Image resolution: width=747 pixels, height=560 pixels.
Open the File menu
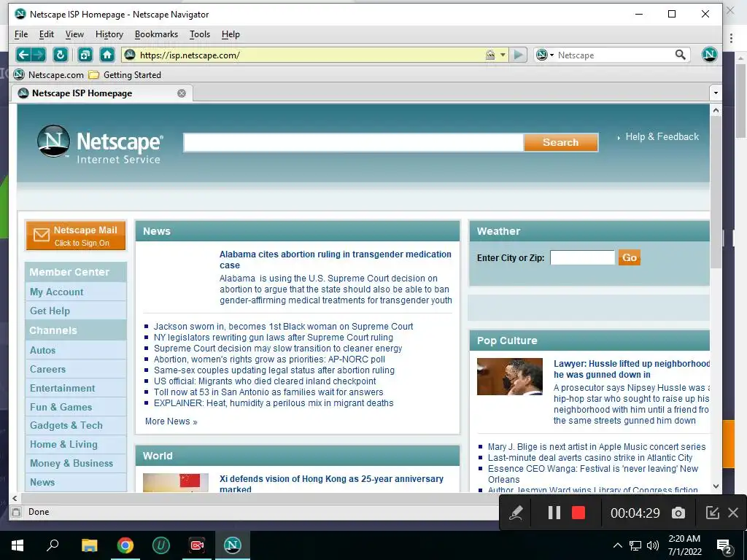click(x=21, y=34)
